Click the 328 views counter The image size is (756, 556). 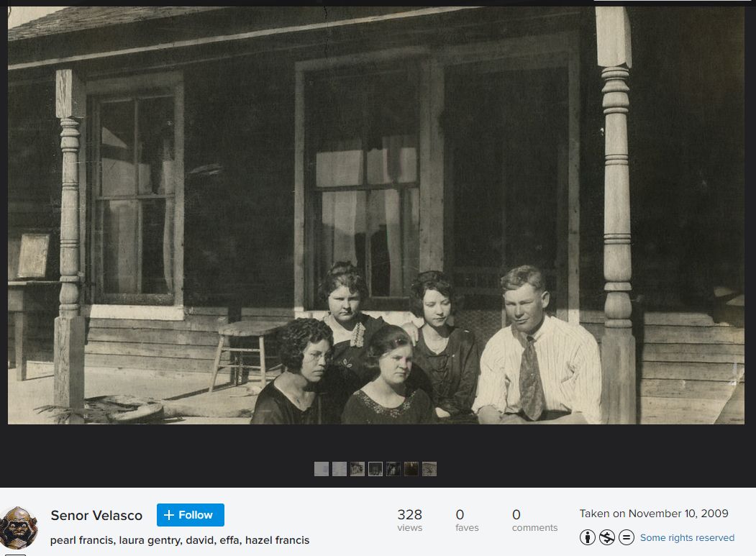(410, 520)
